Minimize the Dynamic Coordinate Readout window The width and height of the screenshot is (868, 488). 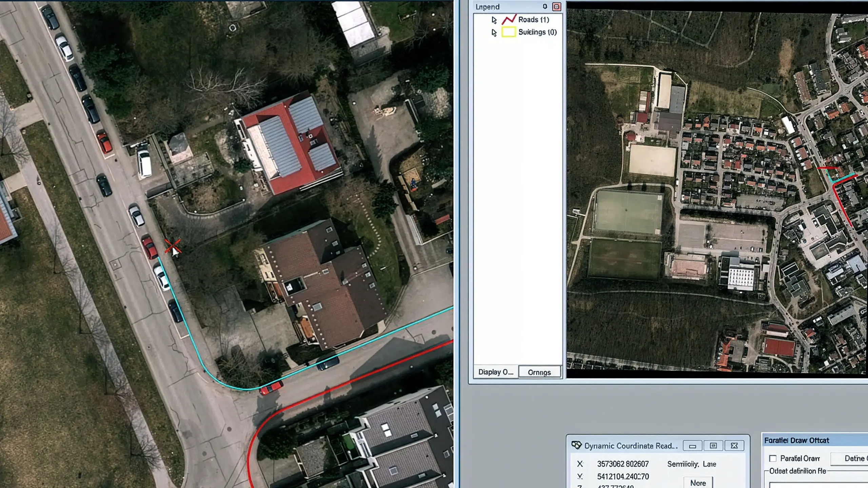tap(692, 446)
